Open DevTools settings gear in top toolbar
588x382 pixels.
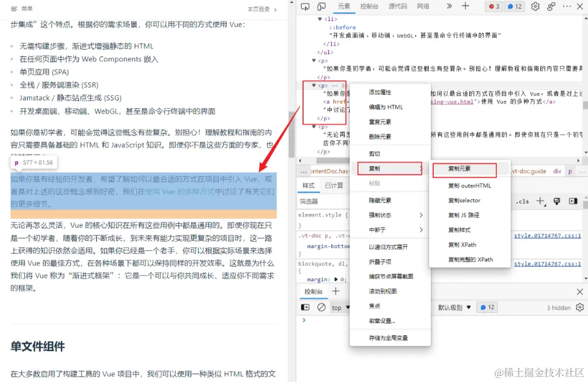pyautogui.click(x=535, y=6)
